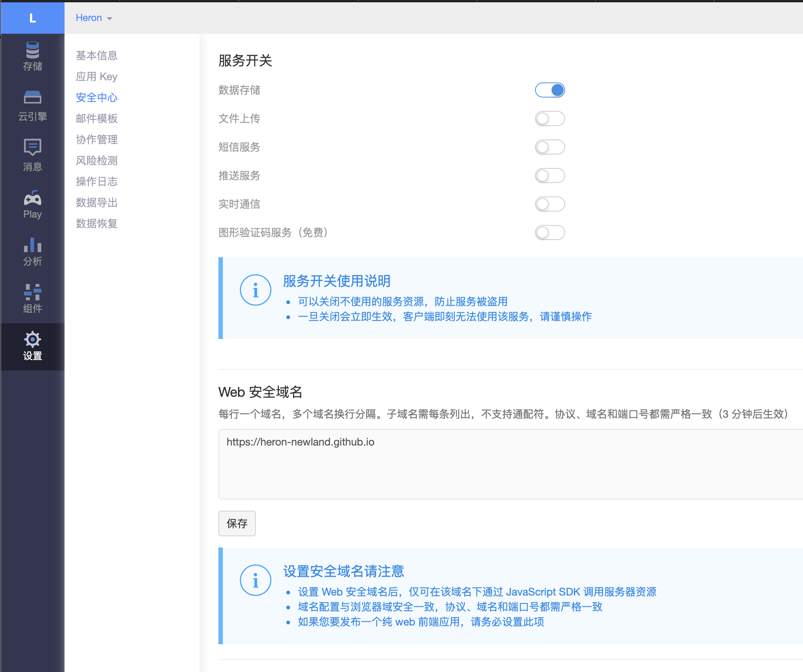Click the 数据存储 label
Image resolution: width=803 pixels, height=672 pixels.
click(x=239, y=90)
